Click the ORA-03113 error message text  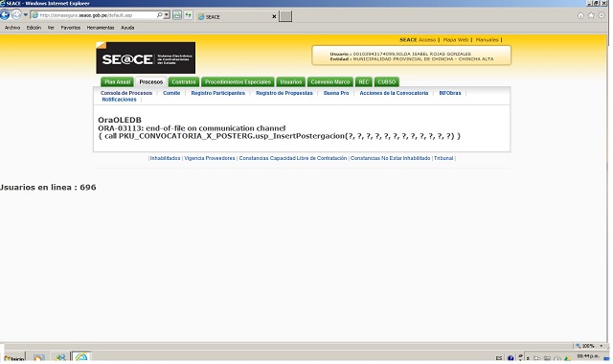click(x=192, y=128)
